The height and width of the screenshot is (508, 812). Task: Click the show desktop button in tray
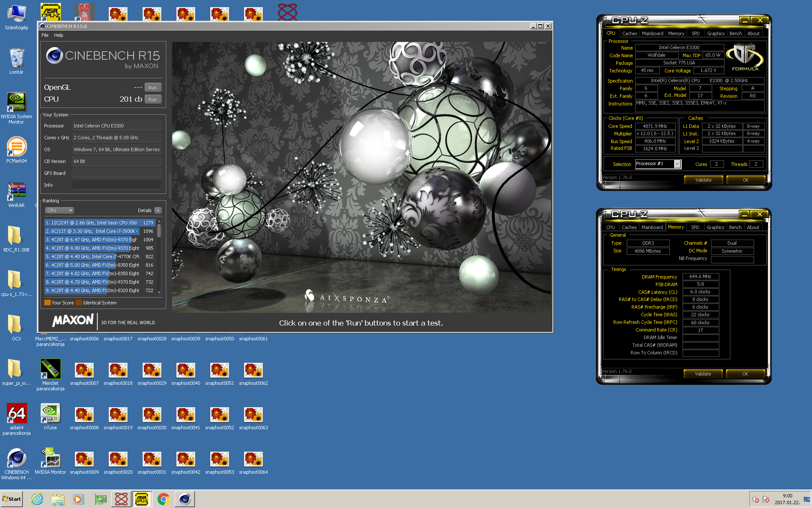click(807, 499)
